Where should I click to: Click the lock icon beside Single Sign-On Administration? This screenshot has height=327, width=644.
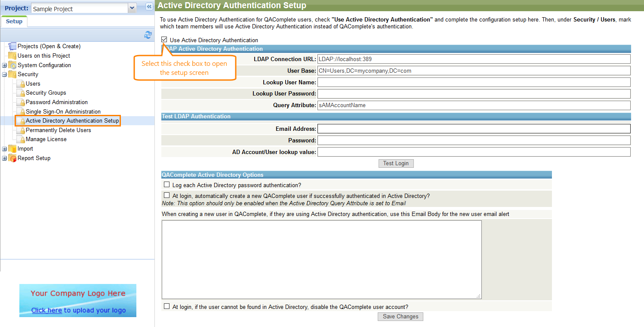click(x=20, y=112)
